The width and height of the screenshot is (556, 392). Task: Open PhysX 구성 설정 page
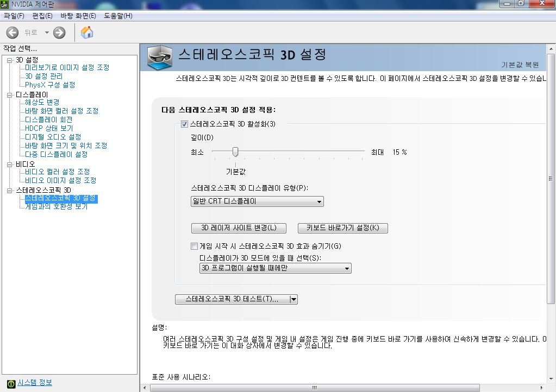[50, 85]
